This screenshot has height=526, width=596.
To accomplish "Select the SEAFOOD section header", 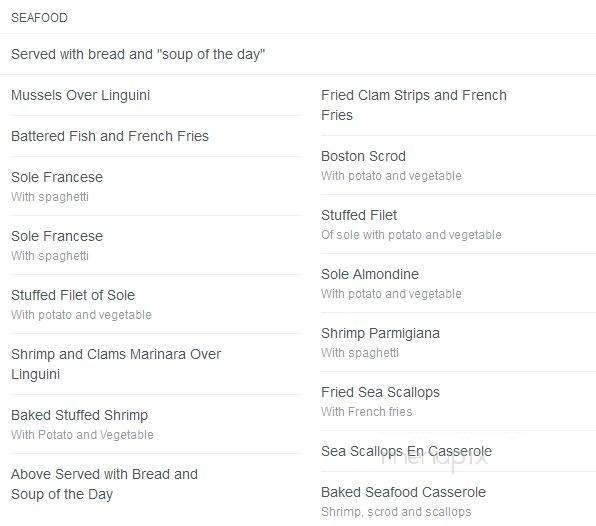I will point(39,17).
